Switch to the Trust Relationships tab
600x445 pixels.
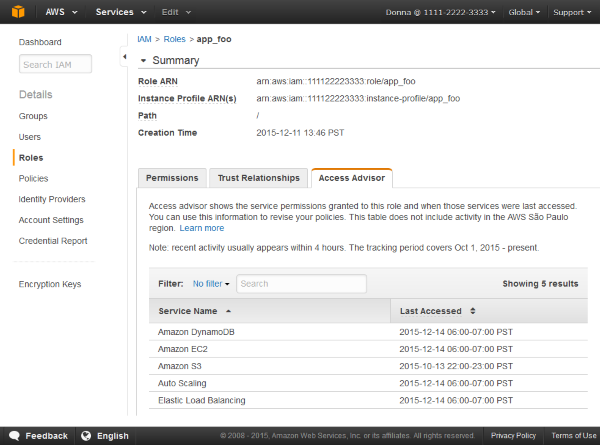pos(259,178)
